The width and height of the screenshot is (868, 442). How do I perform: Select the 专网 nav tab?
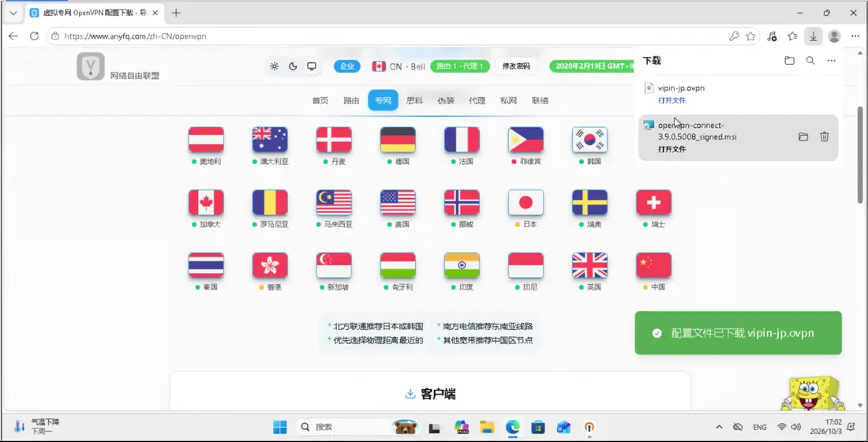pos(383,100)
